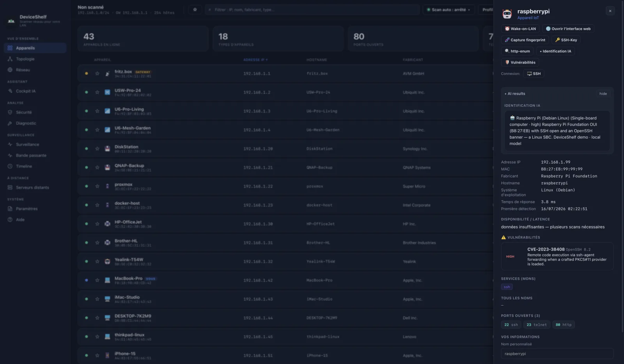Toggle favorite star for HP-OfficeJet
The image size is (624, 364).
pos(97,224)
